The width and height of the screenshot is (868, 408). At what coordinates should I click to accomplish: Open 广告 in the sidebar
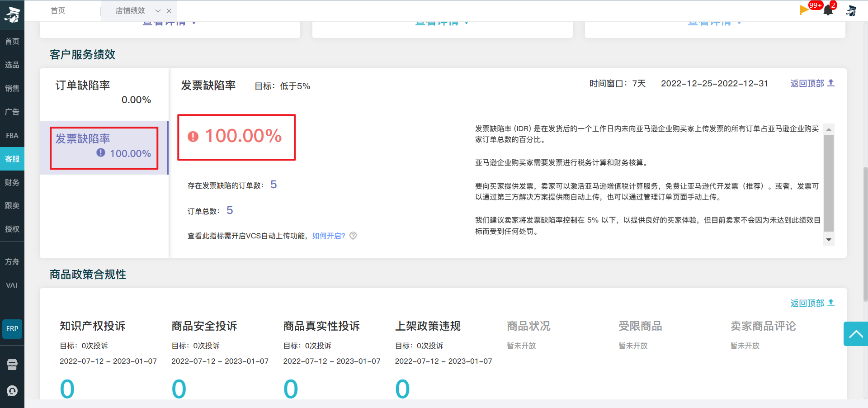(12, 112)
